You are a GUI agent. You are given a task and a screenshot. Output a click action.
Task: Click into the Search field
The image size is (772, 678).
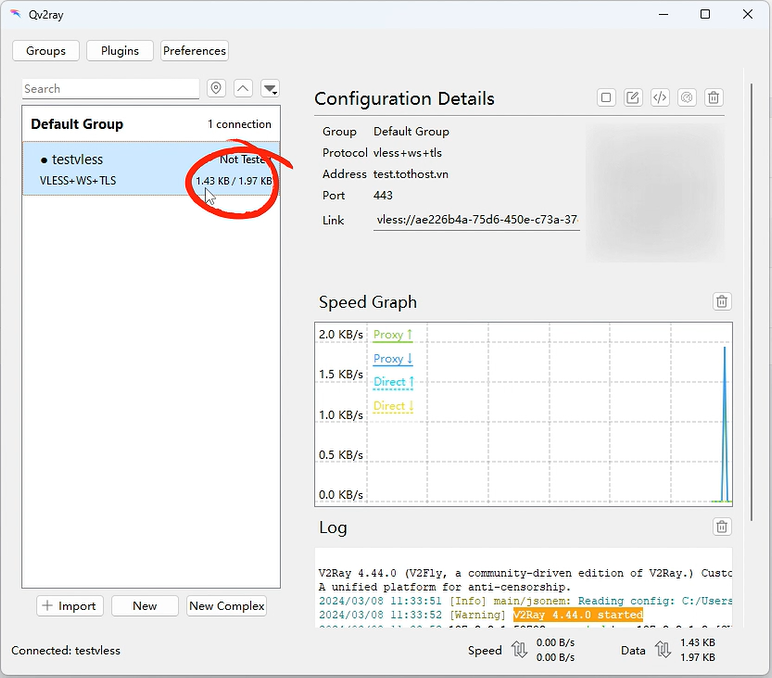110,89
